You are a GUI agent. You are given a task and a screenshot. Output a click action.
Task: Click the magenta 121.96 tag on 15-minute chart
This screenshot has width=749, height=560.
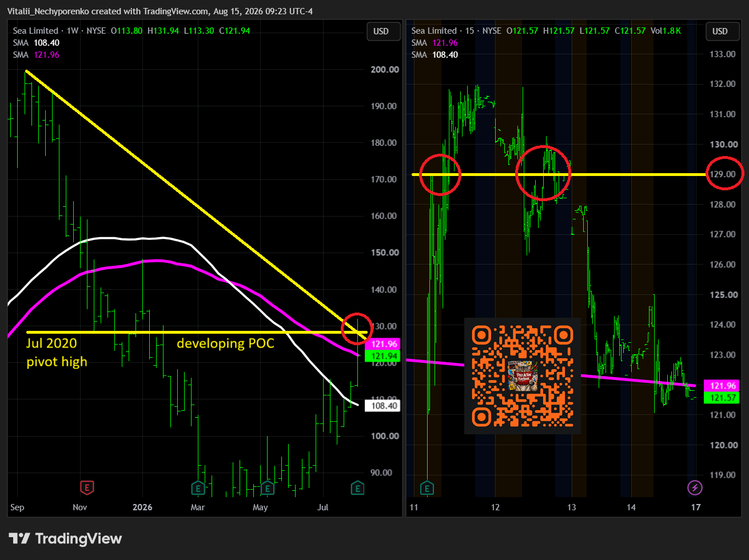(x=722, y=386)
